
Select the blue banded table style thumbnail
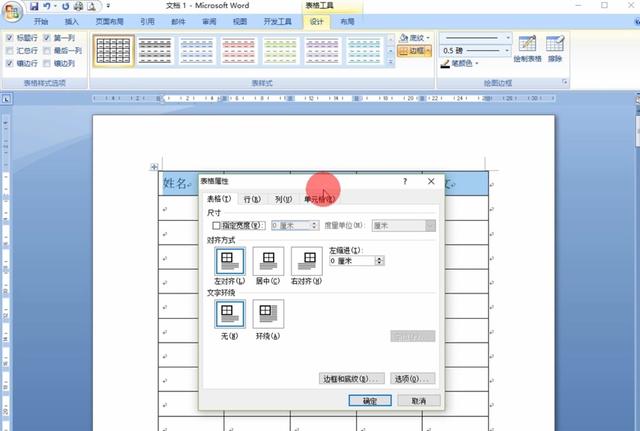coord(197,51)
